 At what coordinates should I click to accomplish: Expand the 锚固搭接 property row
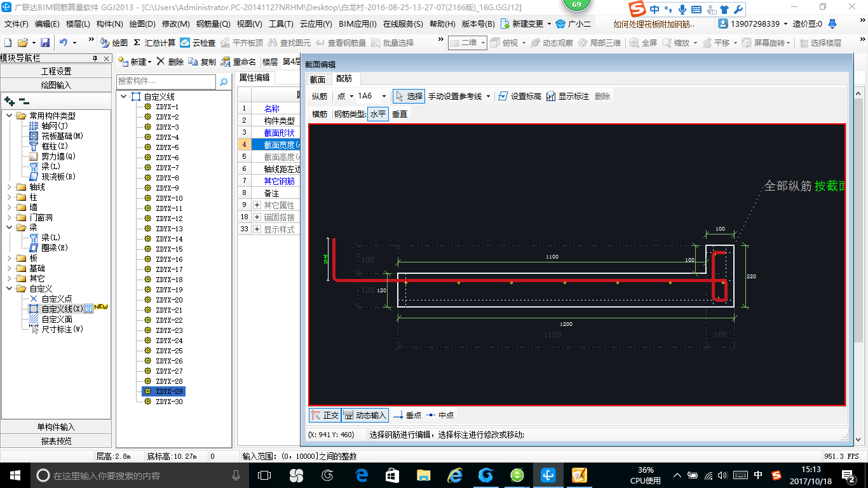pos(257,217)
